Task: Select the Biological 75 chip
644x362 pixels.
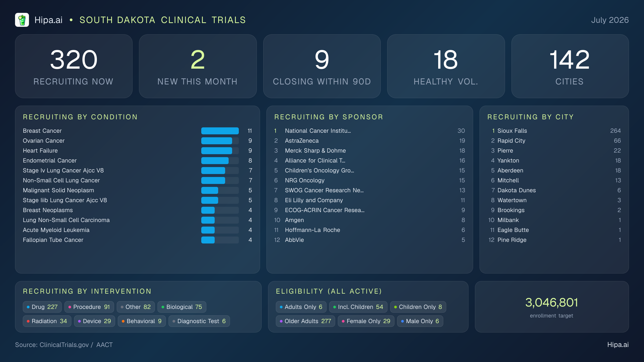Action: point(182,307)
